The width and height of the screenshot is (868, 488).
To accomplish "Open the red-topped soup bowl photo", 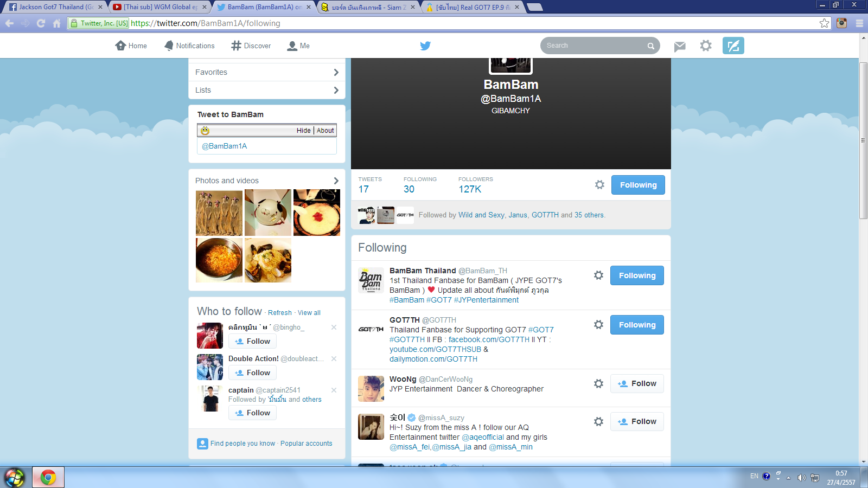I will [317, 213].
